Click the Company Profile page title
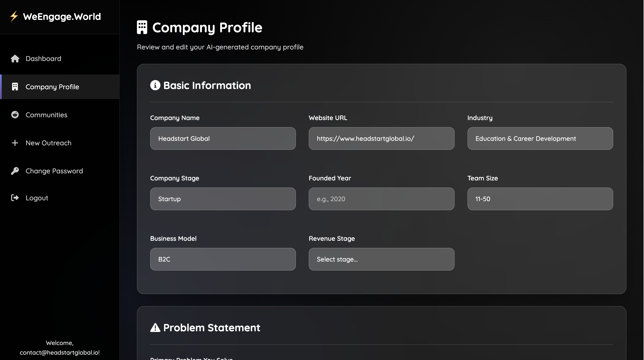 [207, 28]
